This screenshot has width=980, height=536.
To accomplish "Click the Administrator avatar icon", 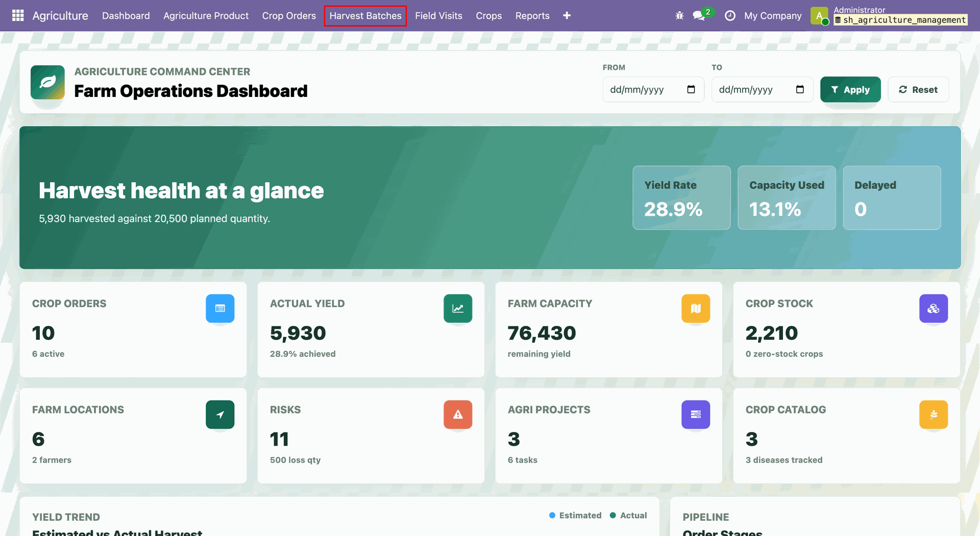I will tap(819, 16).
